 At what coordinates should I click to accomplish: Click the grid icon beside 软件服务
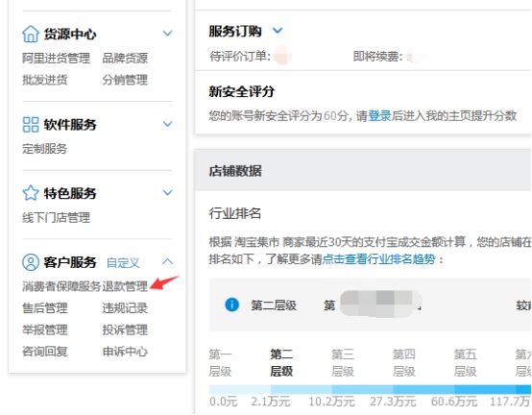[x=31, y=125]
